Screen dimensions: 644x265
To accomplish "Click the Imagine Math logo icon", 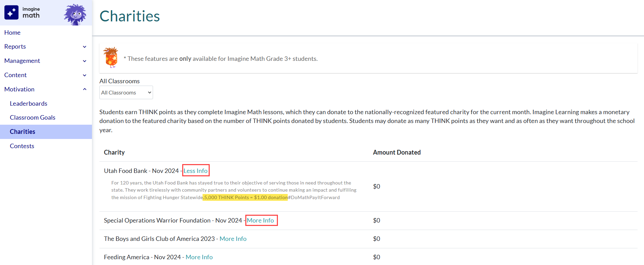I will click(12, 13).
